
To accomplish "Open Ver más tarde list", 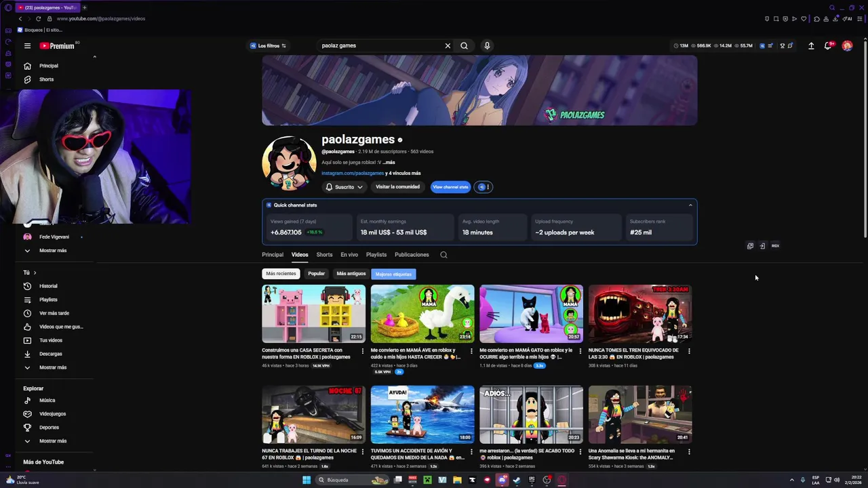I will [x=54, y=313].
